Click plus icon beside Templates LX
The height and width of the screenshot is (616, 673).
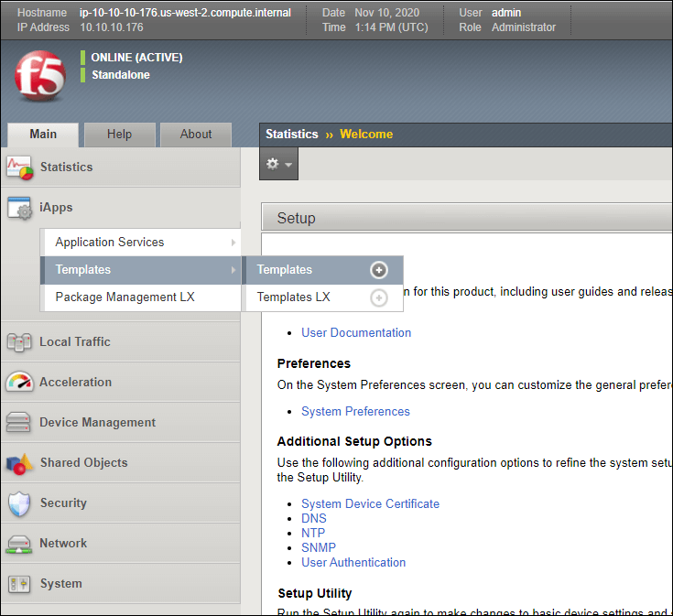click(x=379, y=297)
